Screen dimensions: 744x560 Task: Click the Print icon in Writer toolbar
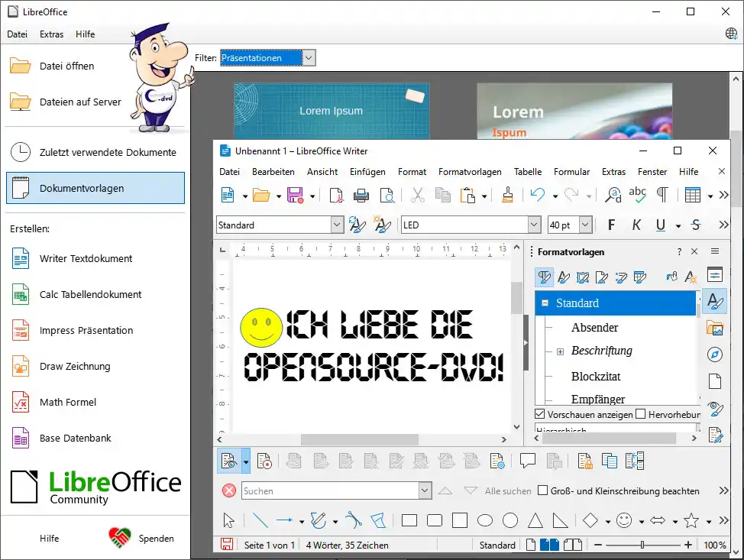tap(361, 195)
